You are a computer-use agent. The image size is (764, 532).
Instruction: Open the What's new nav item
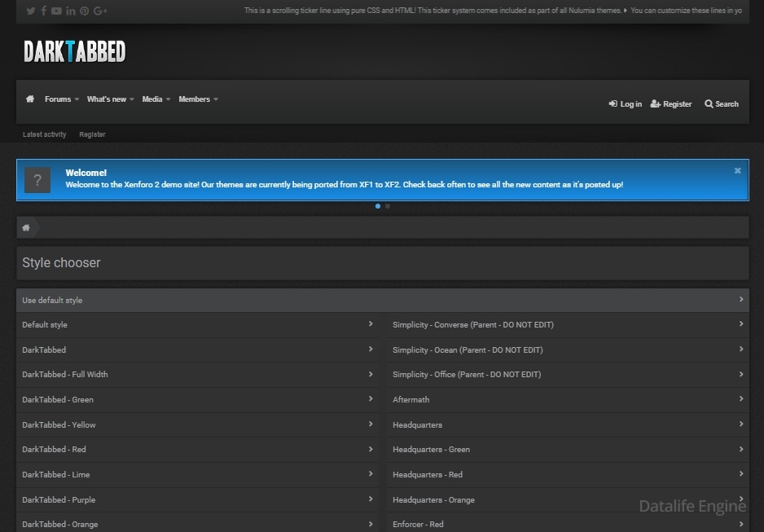click(107, 99)
